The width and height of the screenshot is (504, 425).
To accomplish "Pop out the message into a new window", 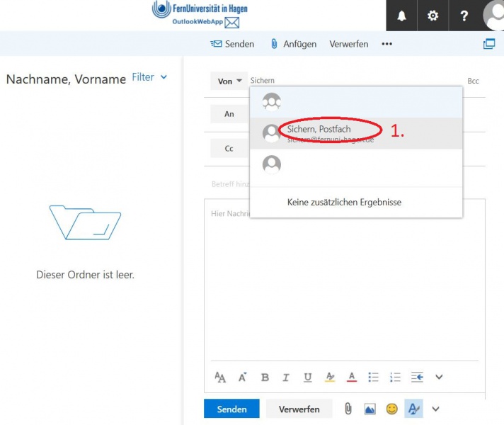I will pos(489,44).
